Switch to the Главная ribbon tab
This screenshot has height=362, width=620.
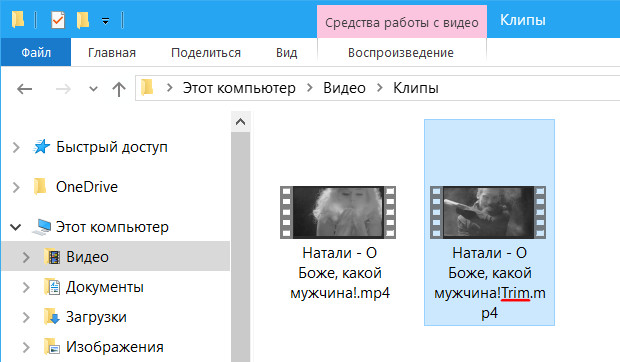[x=112, y=53]
